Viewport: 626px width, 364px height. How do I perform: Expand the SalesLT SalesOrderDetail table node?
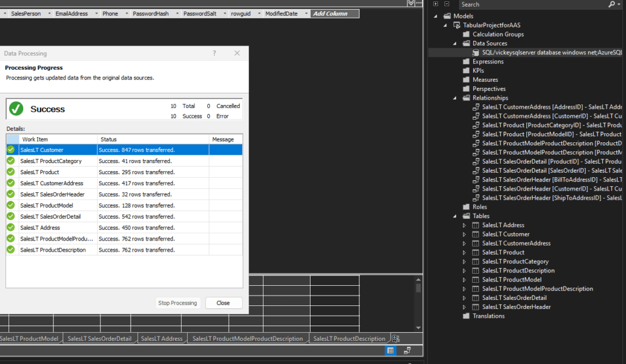[x=465, y=298]
